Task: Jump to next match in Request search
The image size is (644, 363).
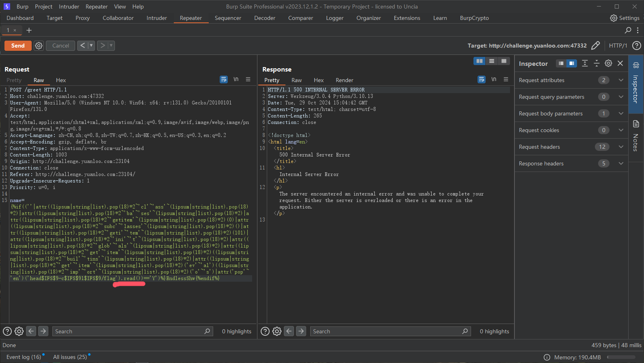Action: pos(43,331)
